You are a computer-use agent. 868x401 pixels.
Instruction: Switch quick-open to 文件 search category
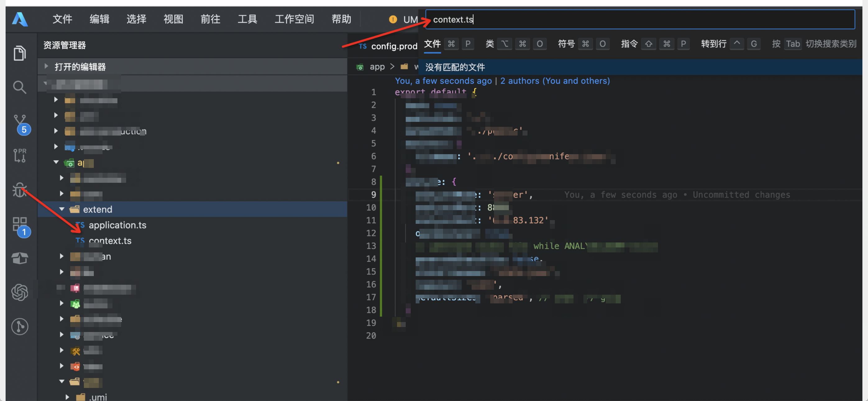[x=432, y=44]
